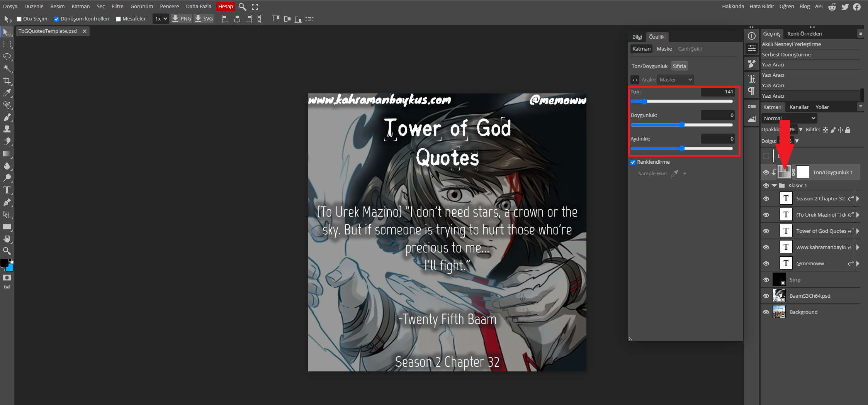Hide the Background layer
Screen dimensions: 868x405
coord(766,312)
